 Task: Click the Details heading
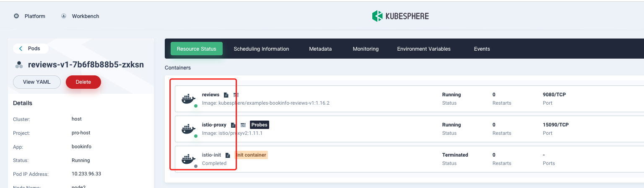pos(23,103)
